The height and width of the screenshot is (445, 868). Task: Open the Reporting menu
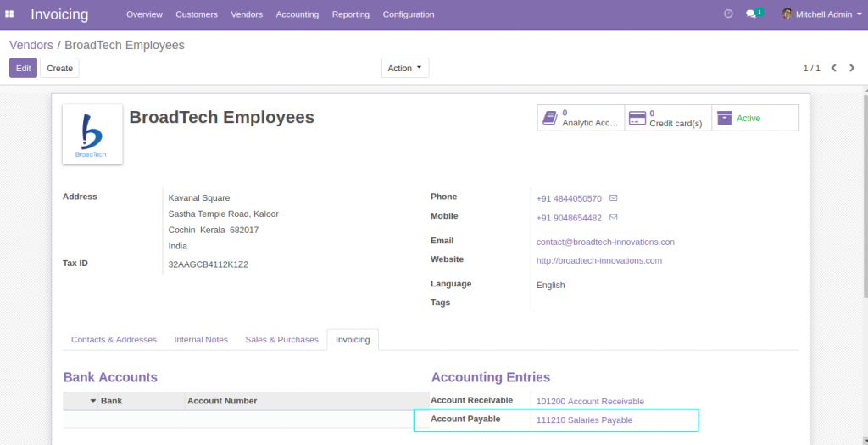click(x=351, y=14)
